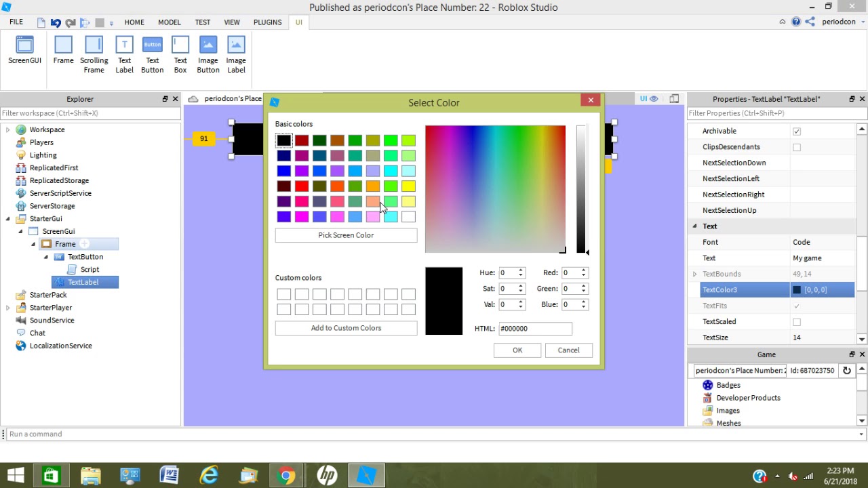This screenshot has height=488, width=868.
Task: Select the Script item under TextButton
Action: (x=90, y=269)
